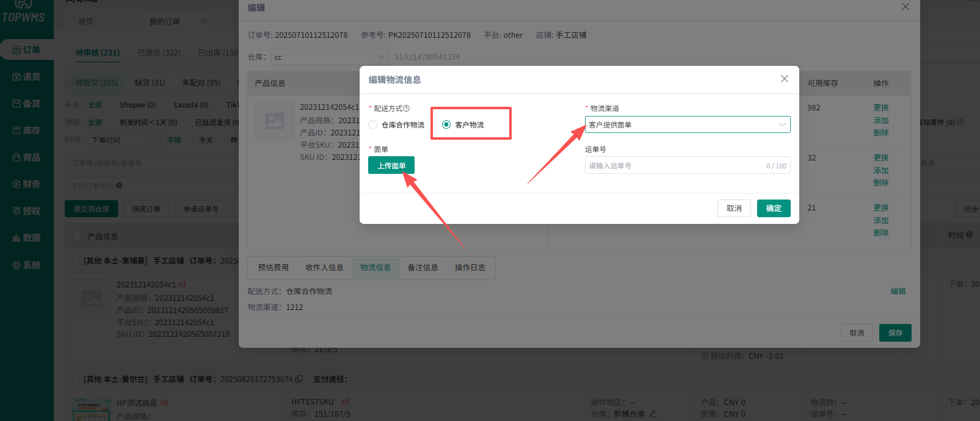Image resolution: width=980 pixels, height=421 pixels.
Task: Click 删除 link in the 21 stock row
Action: click(881, 232)
